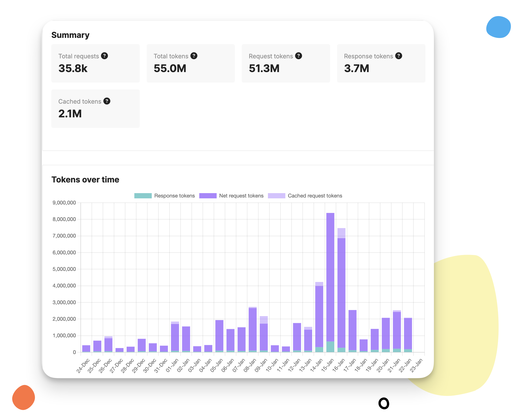
Task: Click the help icon next to Total requests
Action: pyautogui.click(x=104, y=56)
